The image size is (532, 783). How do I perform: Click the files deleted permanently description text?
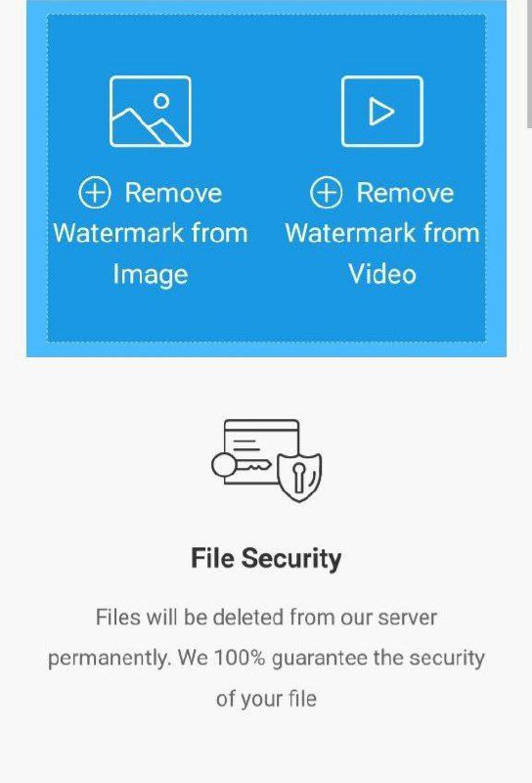(266, 658)
